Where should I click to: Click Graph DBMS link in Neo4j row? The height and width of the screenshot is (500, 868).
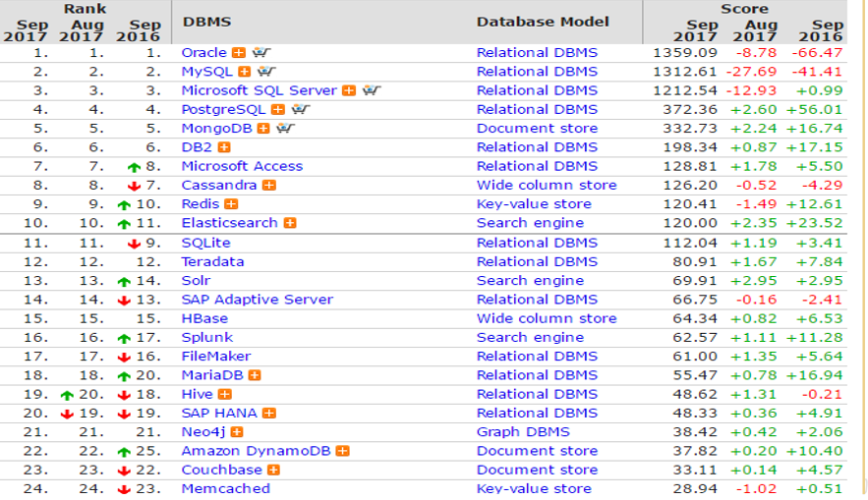pos(523,432)
